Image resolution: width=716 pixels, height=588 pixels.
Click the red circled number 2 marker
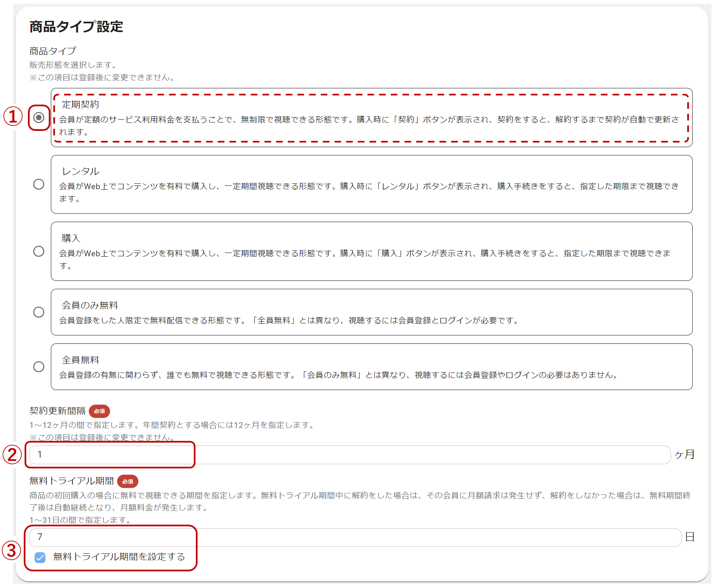(x=12, y=455)
